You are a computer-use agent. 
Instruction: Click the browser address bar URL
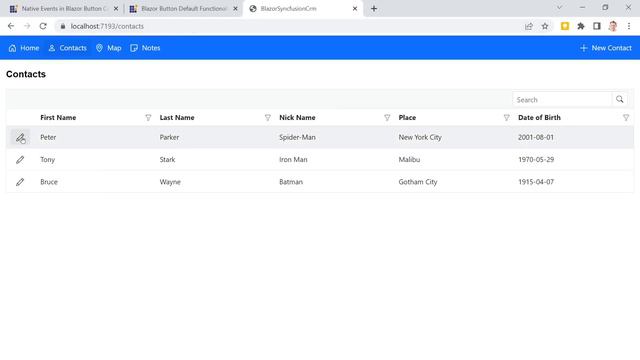(x=107, y=26)
